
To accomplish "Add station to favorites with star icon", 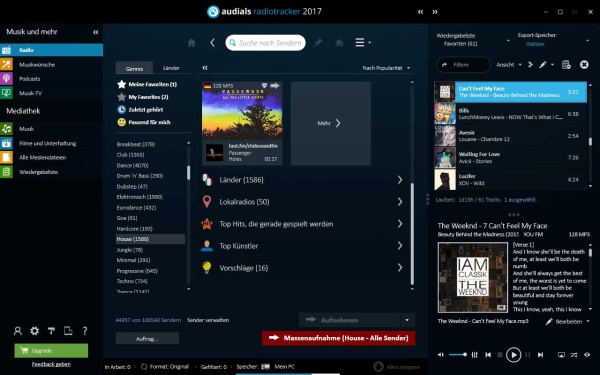I will click(x=339, y=43).
